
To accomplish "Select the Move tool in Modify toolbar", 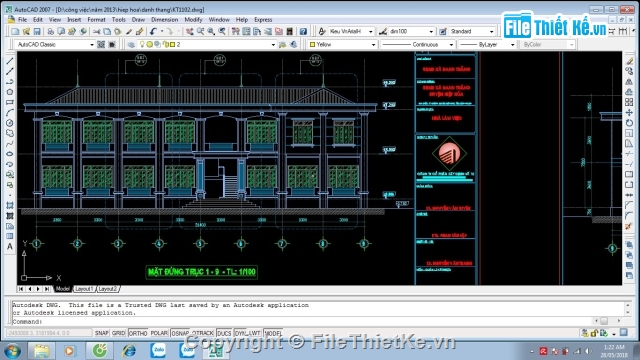I will pos(629,113).
